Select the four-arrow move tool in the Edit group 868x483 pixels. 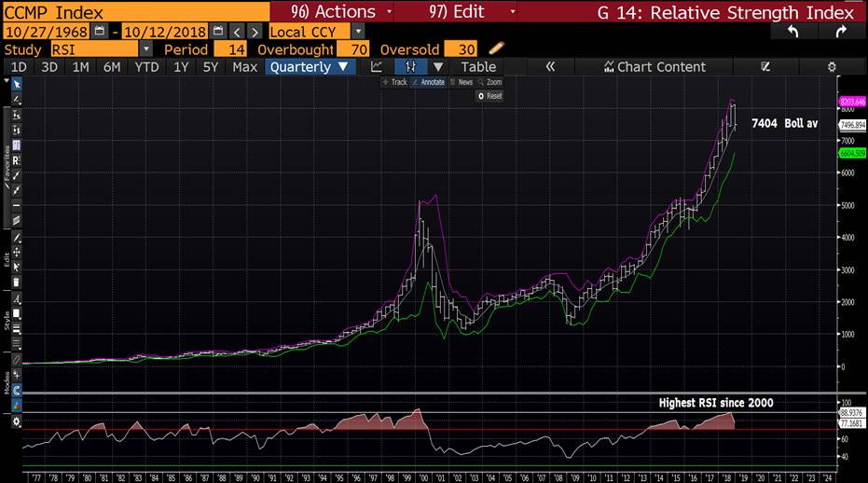(17, 252)
